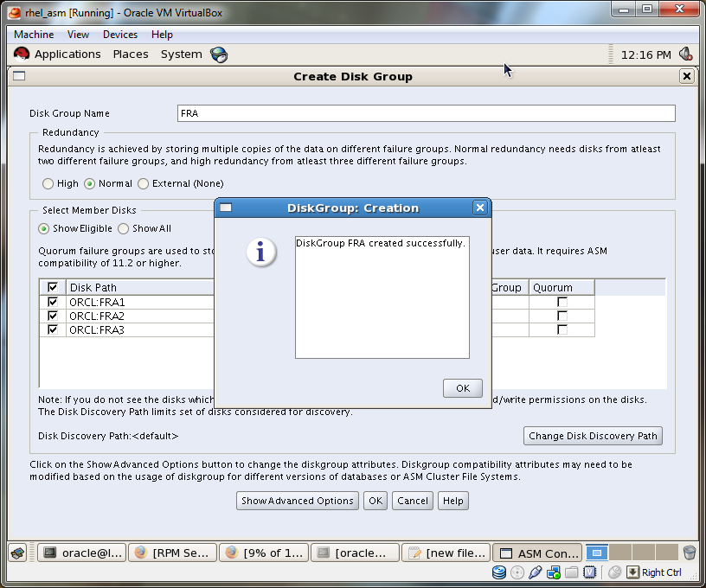Choose Show Eligible disks option
The image size is (706, 588).
[43, 228]
